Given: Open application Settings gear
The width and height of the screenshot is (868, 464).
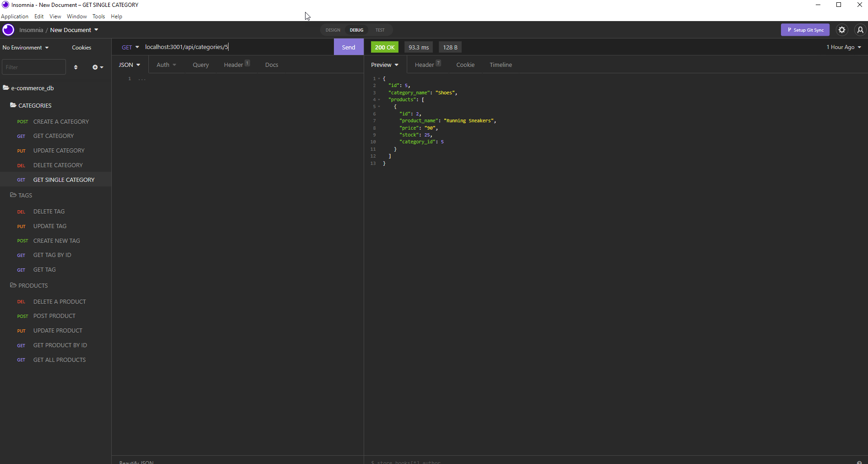Looking at the screenshot, I should (841, 30).
